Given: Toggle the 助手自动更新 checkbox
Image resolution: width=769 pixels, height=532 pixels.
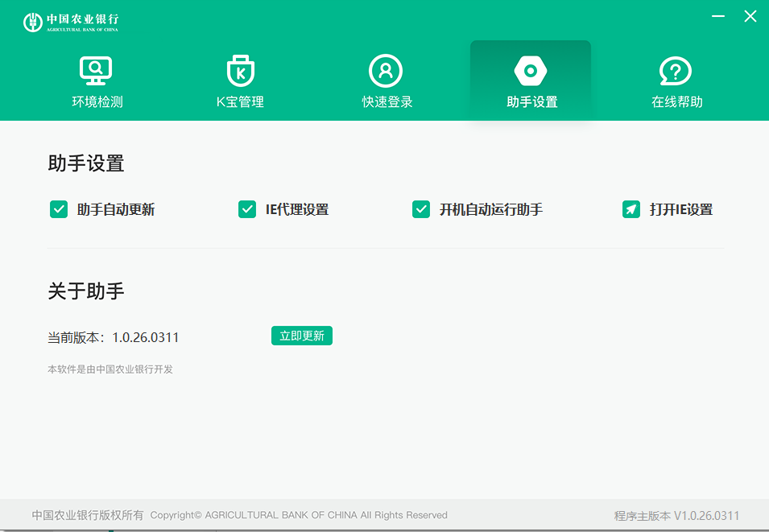Looking at the screenshot, I should [x=59, y=209].
